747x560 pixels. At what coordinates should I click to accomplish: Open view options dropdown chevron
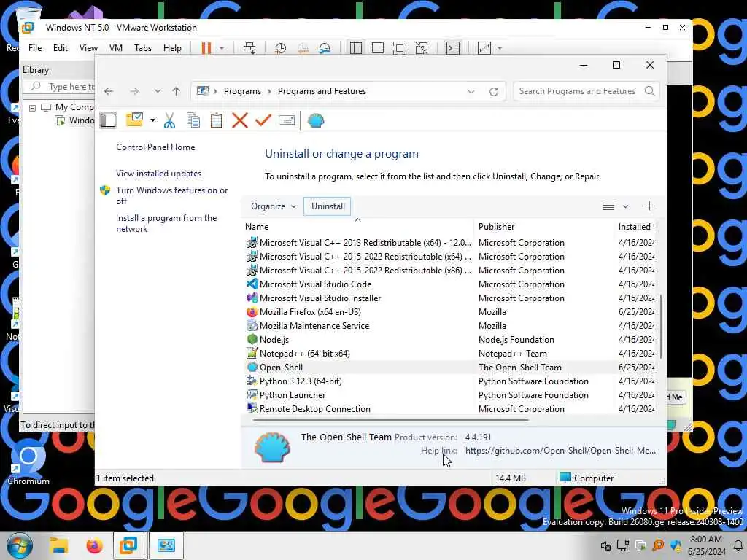click(625, 206)
